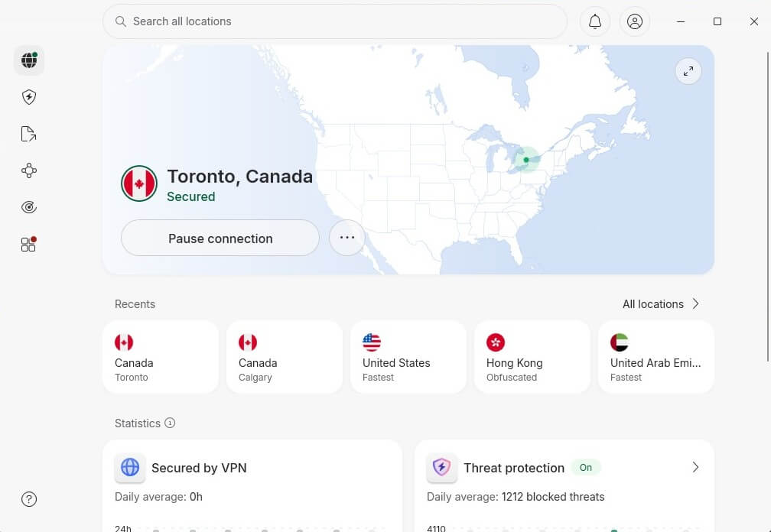Click Daily average: 0h text

click(158, 497)
